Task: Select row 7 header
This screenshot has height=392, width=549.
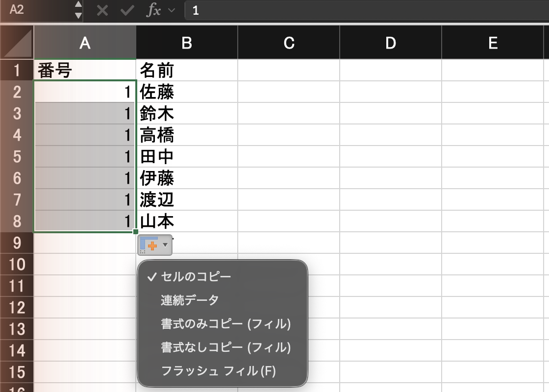Action: 17,200
